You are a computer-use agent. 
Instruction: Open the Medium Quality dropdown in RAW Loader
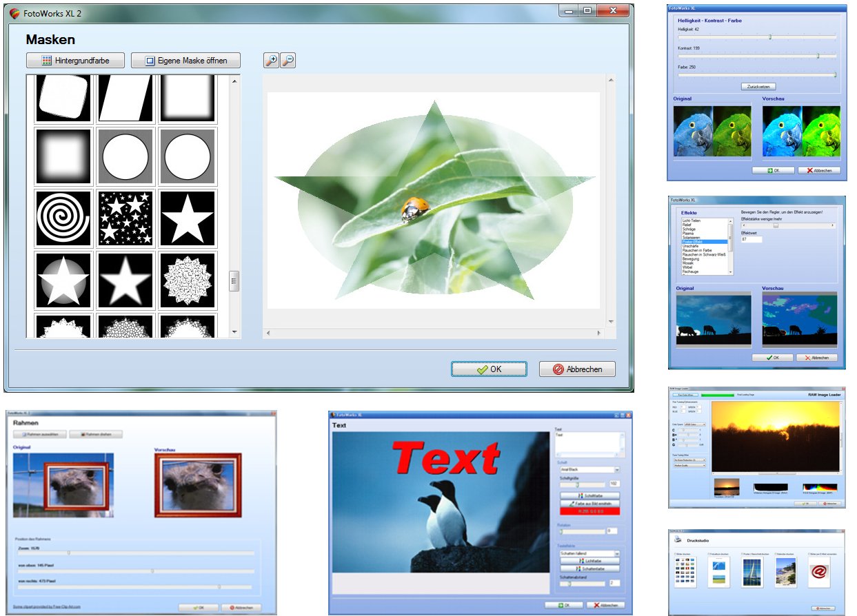(x=689, y=466)
